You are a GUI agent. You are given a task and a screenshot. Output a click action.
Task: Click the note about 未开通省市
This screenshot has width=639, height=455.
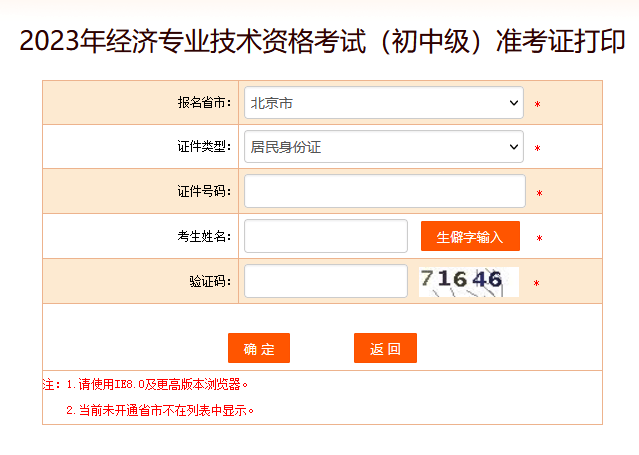point(160,410)
